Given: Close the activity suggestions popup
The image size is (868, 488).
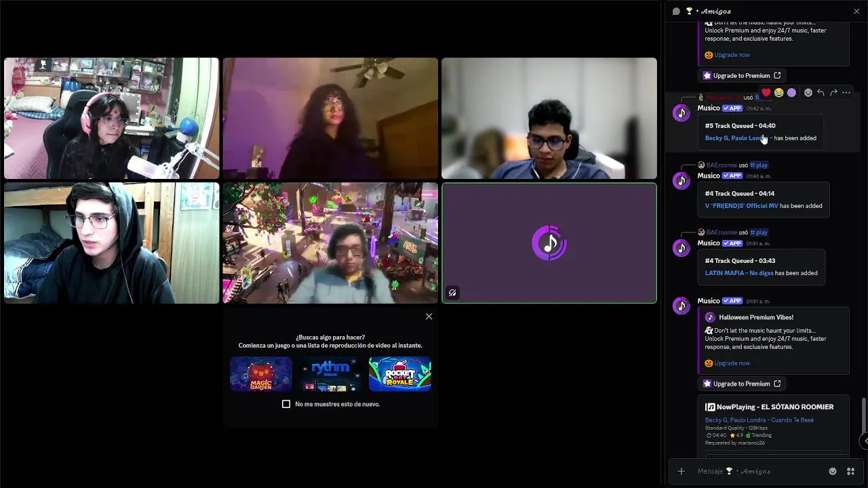Looking at the screenshot, I should (x=429, y=317).
